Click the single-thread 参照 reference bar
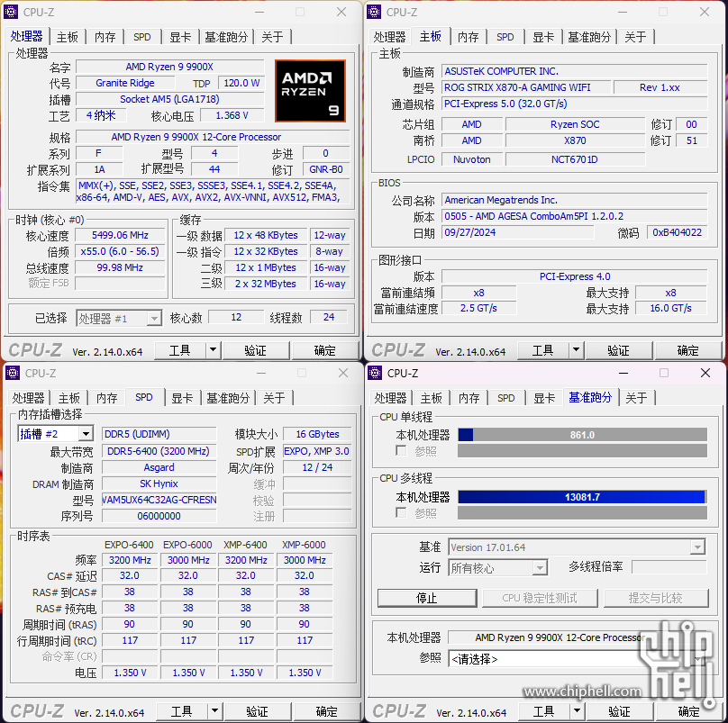 (582, 450)
